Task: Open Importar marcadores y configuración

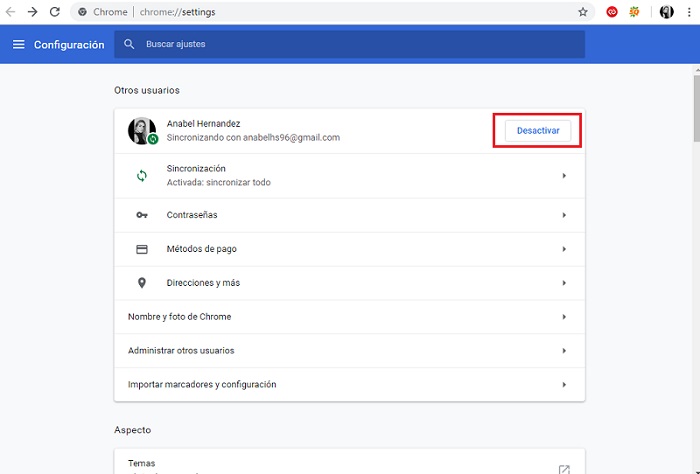Action: pos(349,385)
